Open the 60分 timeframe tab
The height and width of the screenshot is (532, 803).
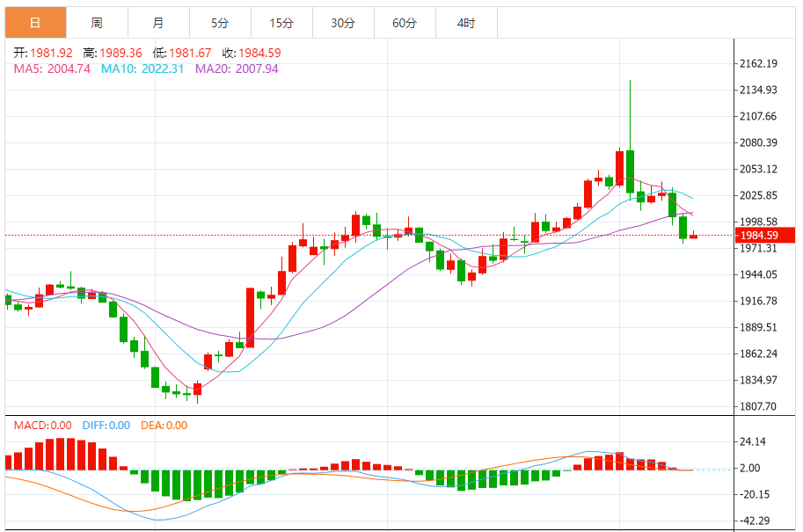pos(405,23)
